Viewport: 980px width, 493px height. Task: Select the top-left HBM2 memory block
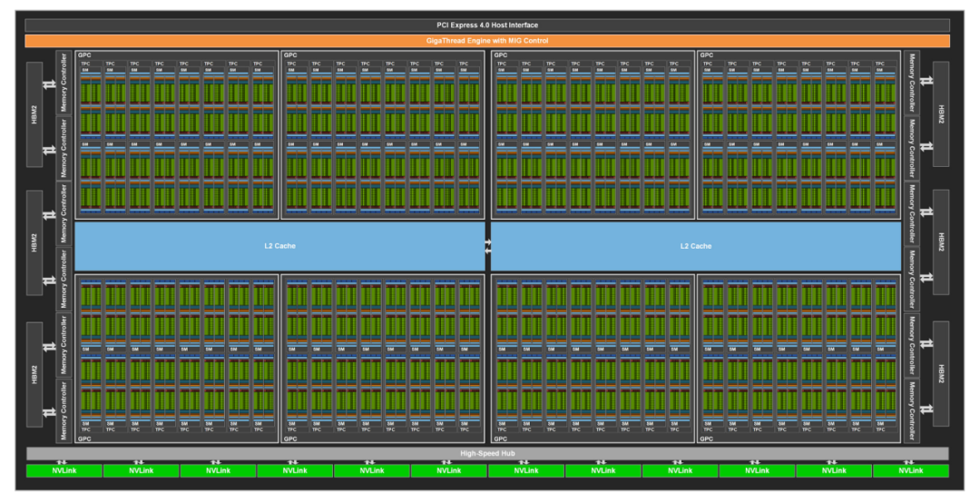click(x=34, y=114)
